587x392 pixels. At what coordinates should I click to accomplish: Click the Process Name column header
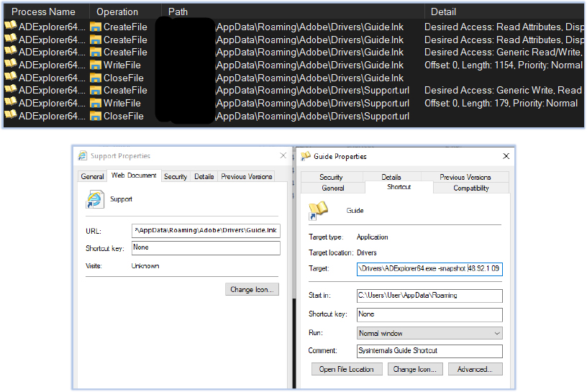pos(43,12)
